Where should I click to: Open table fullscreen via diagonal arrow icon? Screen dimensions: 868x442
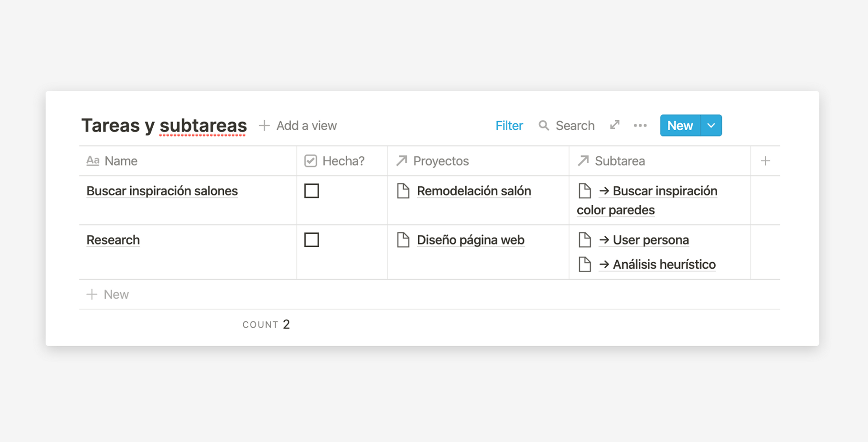point(614,125)
